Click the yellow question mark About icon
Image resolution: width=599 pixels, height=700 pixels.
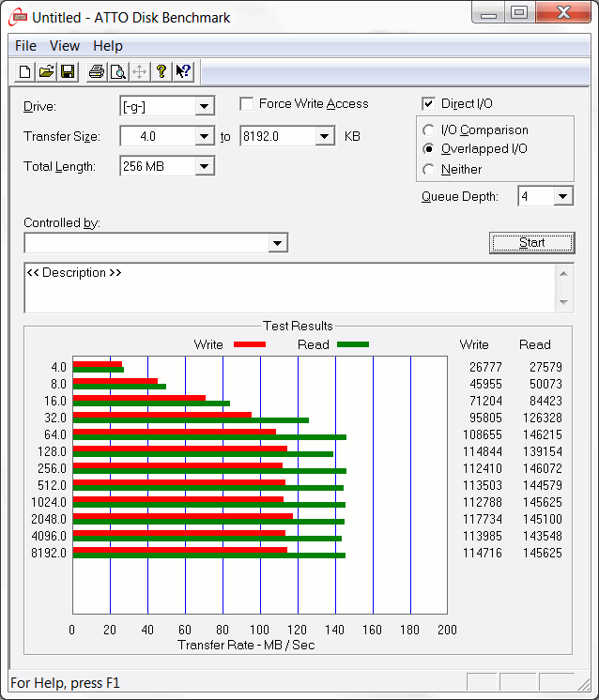point(161,71)
